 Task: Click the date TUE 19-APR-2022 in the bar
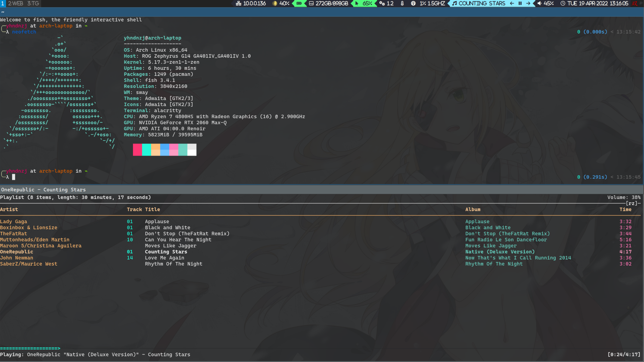click(x=587, y=4)
